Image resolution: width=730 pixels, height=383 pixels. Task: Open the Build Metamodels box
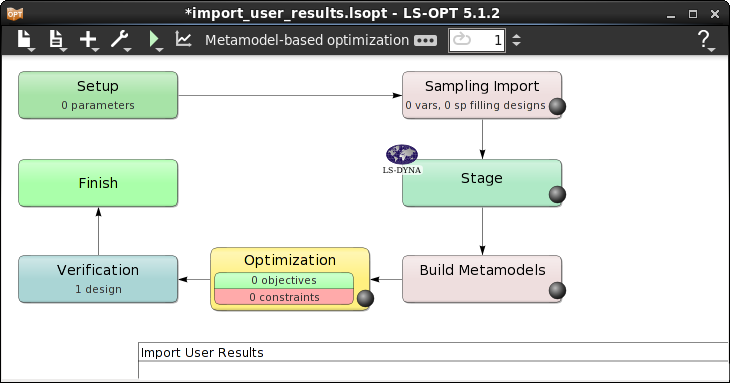click(x=482, y=279)
